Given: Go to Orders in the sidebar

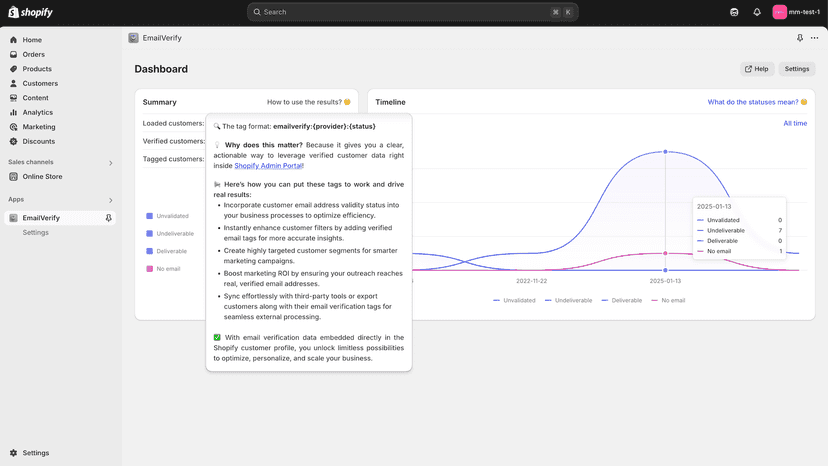Looking at the screenshot, I should tap(33, 54).
